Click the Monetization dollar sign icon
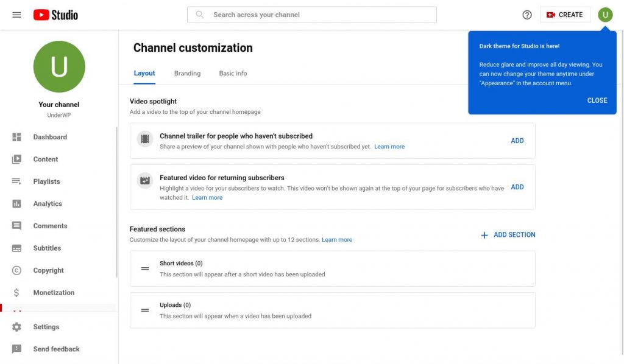624x364 pixels. click(16, 293)
